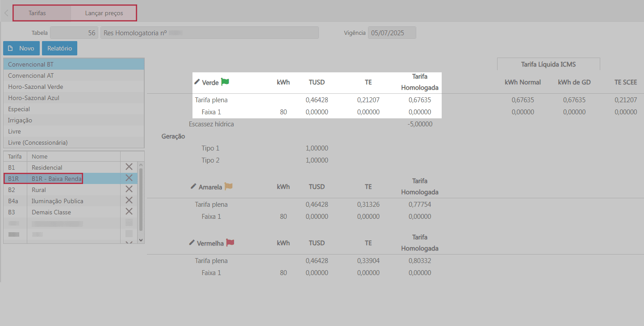Select the Tarifa Líquida ICMS tab header
Image resolution: width=644 pixels, height=326 pixels.
pyautogui.click(x=548, y=64)
